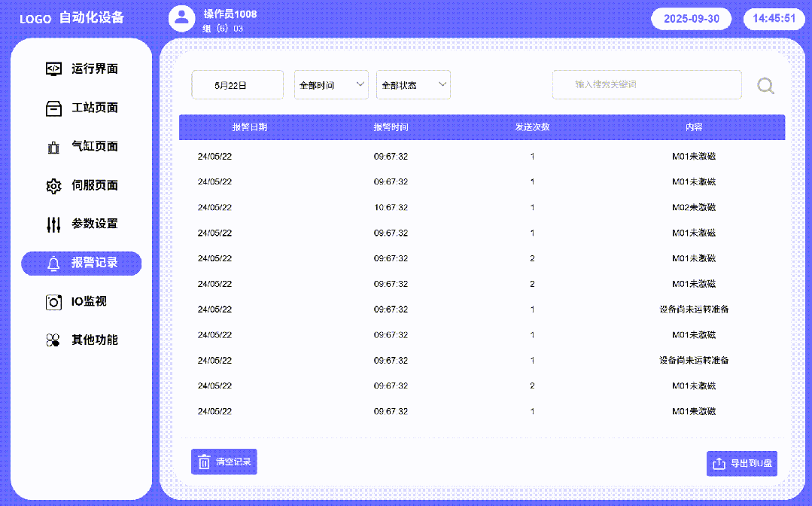This screenshot has width=812, height=506.
Task: Click the 清空记录 button
Action: point(224,461)
